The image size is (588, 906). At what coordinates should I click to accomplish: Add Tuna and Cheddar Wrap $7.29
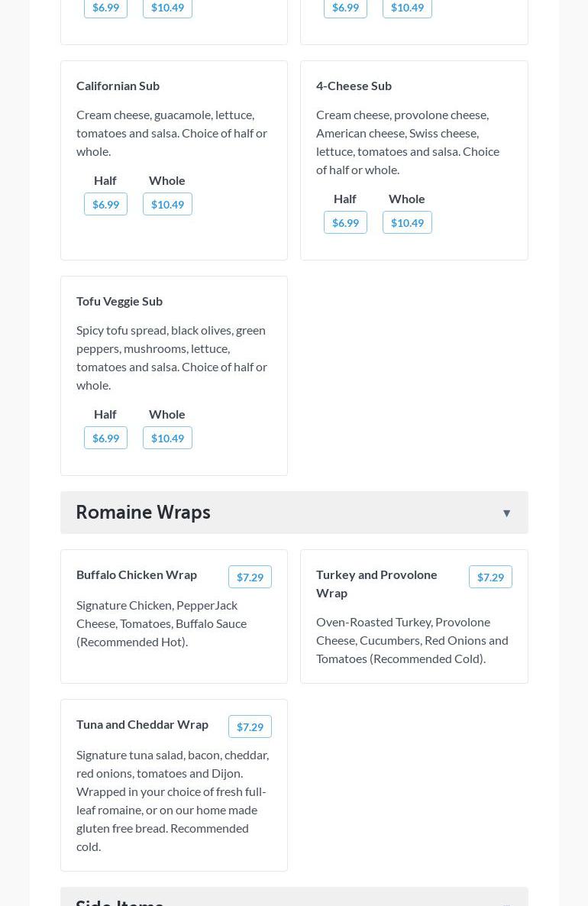[x=250, y=726]
